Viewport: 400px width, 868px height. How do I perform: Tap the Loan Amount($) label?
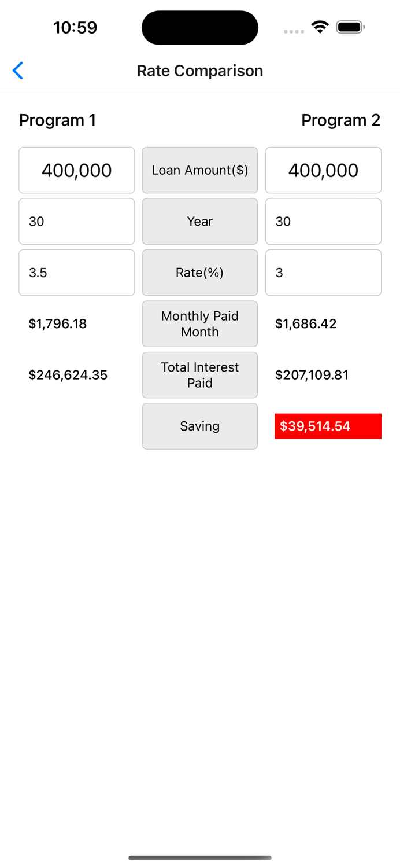(200, 170)
